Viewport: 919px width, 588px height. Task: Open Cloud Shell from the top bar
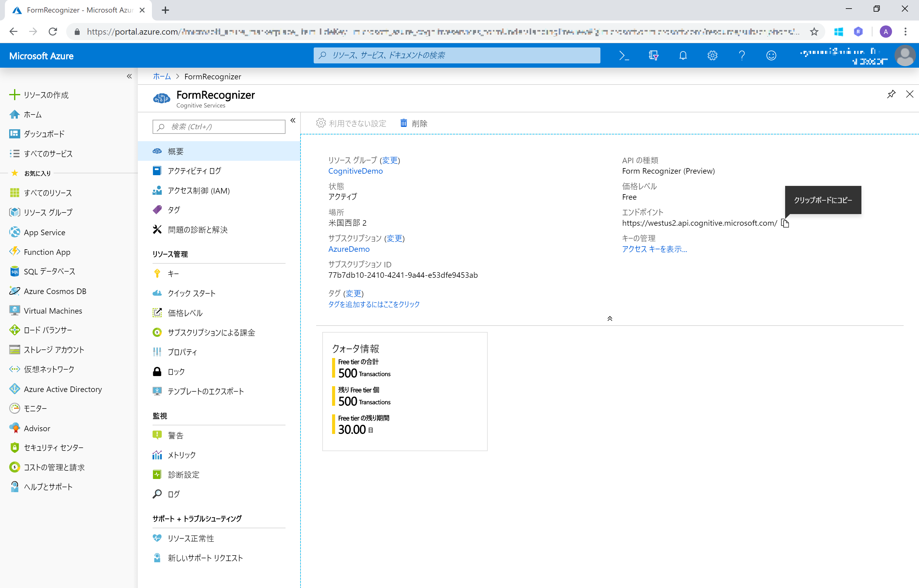[625, 55]
